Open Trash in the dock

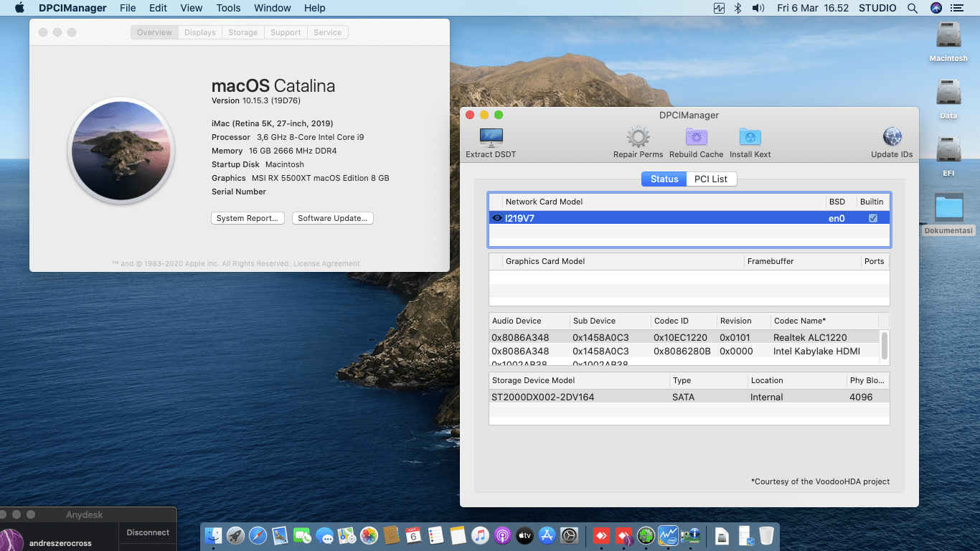tap(766, 535)
